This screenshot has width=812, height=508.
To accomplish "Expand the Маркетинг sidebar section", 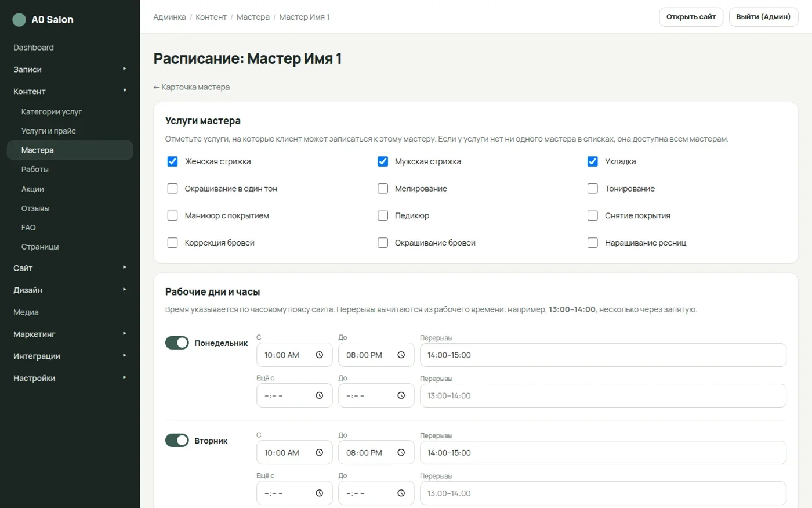I will pyautogui.click(x=70, y=334).
